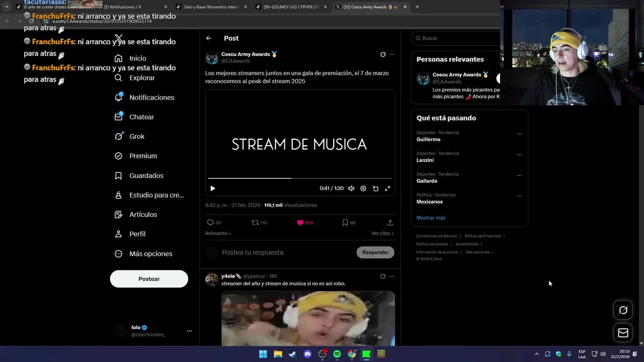644x362 pixels.
Task: Click the Postear button
Action: (x=149, y=279)
